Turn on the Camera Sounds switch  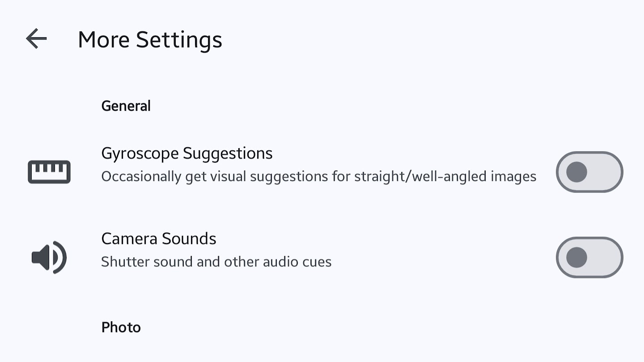tap(589, 257)
